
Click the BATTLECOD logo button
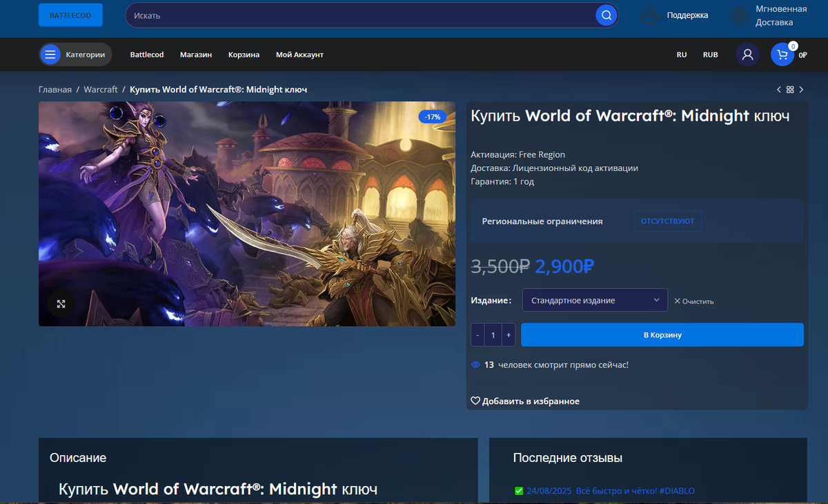[70, 15]
